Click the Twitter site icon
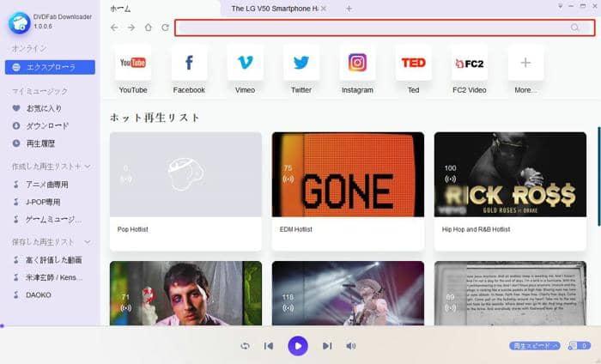The height and width of the screenshot is (364, 601). (x=301, y=63)
